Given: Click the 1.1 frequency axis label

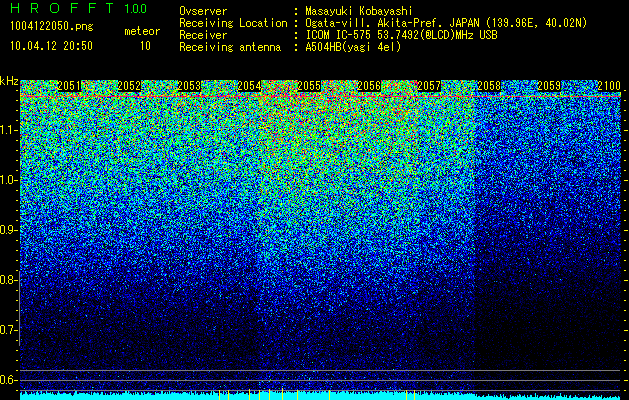Looking at the screenshot, I should pyautogui.click(x=7, y=130).
